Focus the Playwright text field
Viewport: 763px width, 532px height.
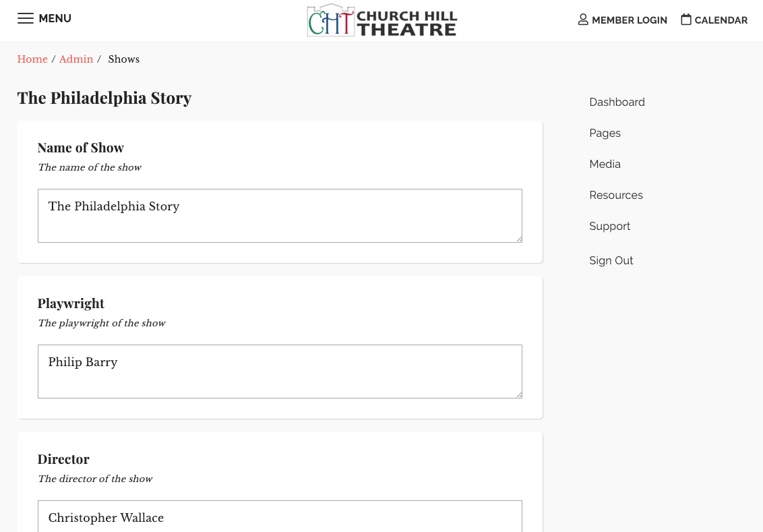click(280, 372)
